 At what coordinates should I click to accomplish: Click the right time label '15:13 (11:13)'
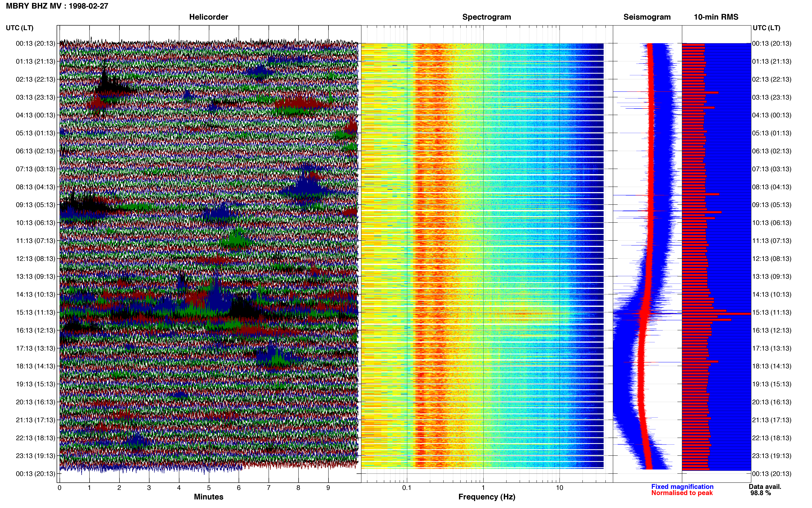772,313
